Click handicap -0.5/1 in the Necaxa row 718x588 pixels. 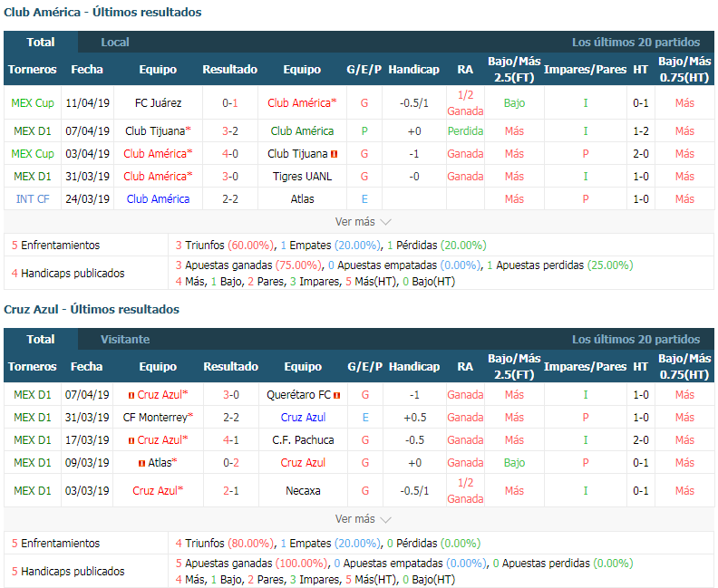pyautogui.click(x=415, y=490)
